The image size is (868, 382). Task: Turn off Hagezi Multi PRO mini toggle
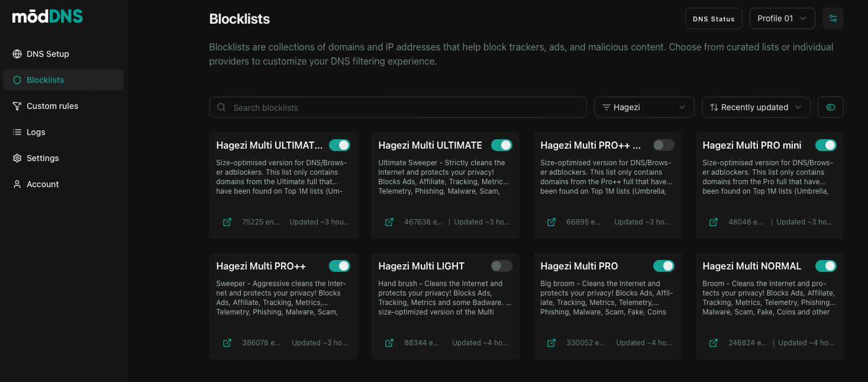(x=825, y=145)
